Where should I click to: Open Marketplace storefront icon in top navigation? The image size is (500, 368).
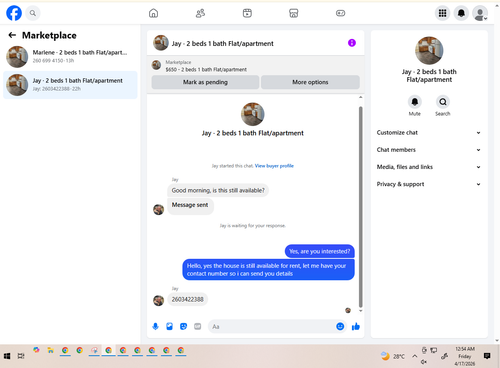294,13
